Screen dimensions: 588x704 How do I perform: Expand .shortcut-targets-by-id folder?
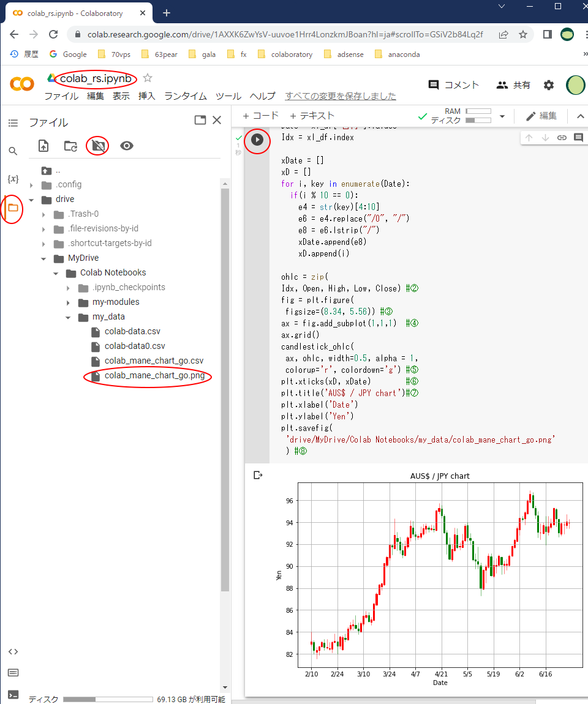pos(43,244)
